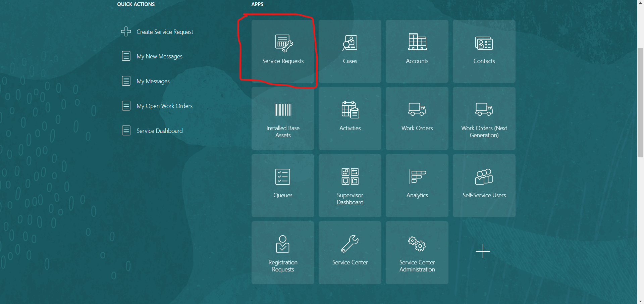The width and height of the screenshot is (644, 304).
Task: Open the Registration Requests app
Action: pos(283,252)
